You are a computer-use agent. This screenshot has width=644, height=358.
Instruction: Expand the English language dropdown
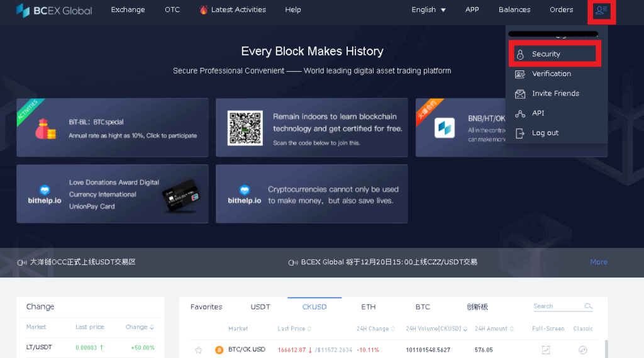point(428,9)
